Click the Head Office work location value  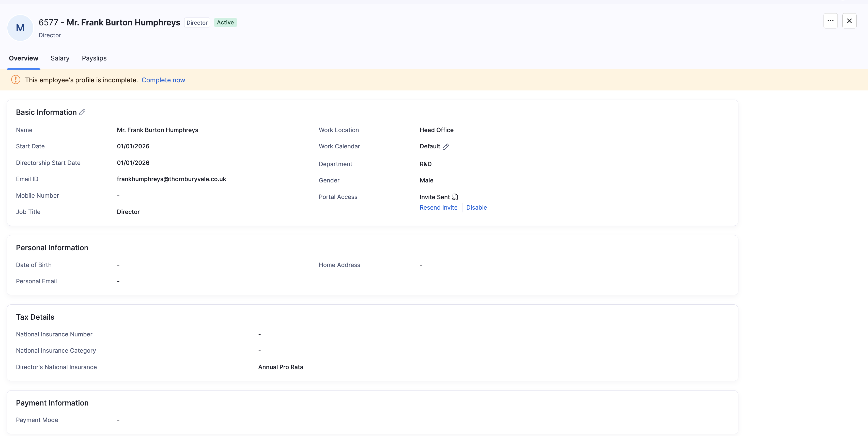[x=436, y=130]
